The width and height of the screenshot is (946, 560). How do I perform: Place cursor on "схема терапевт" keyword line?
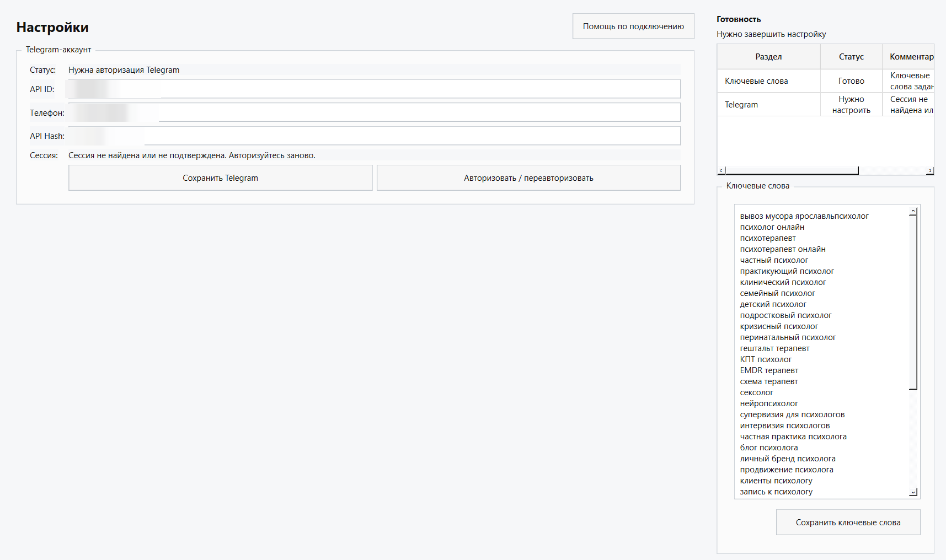[769, 381]
